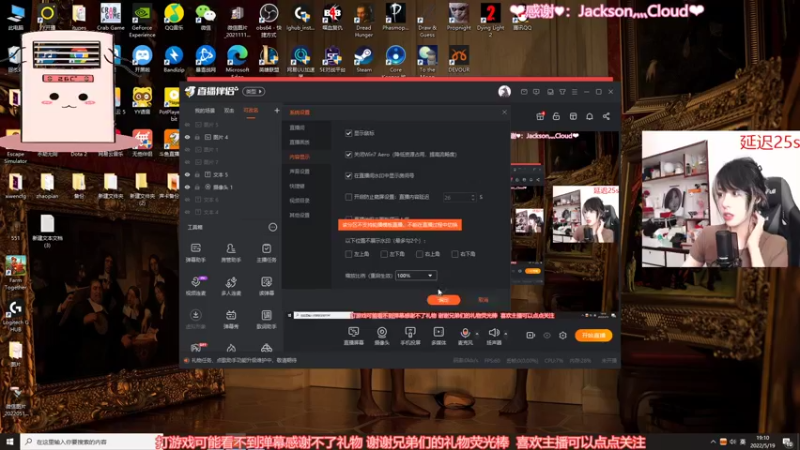The height and width of the screenshot is (450, 800).
Task: Open the Windows Start menu
Action: 10,441
